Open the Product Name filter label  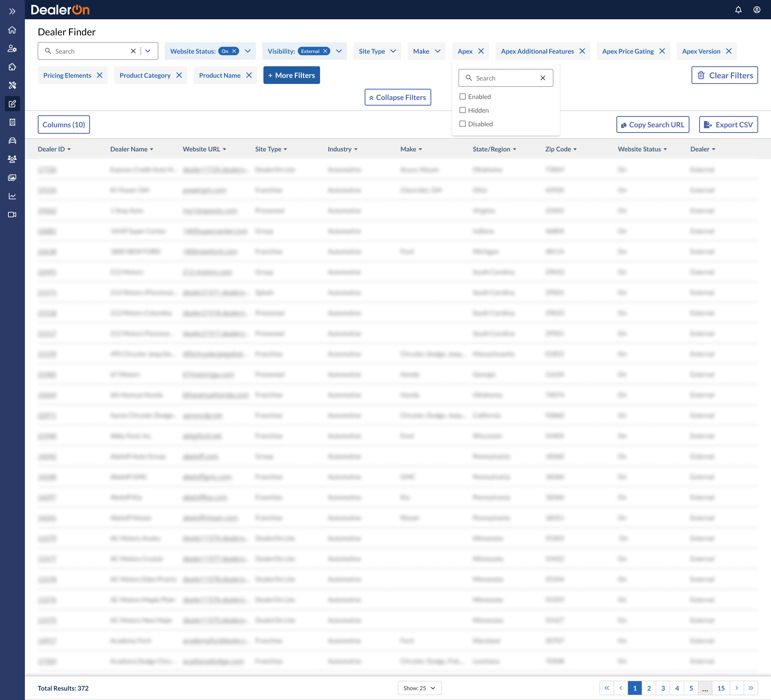coord(219,75)
